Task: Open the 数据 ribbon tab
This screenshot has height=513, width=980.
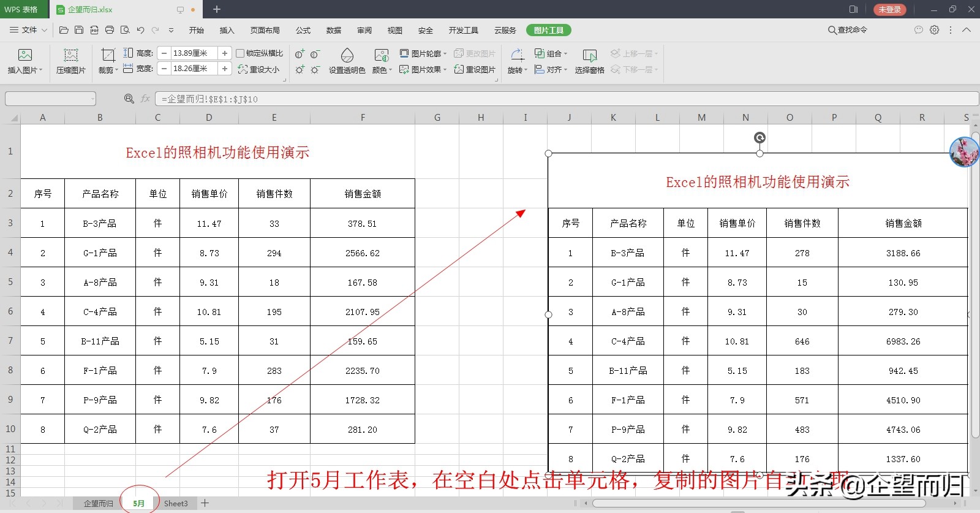Action: point(334,30)
